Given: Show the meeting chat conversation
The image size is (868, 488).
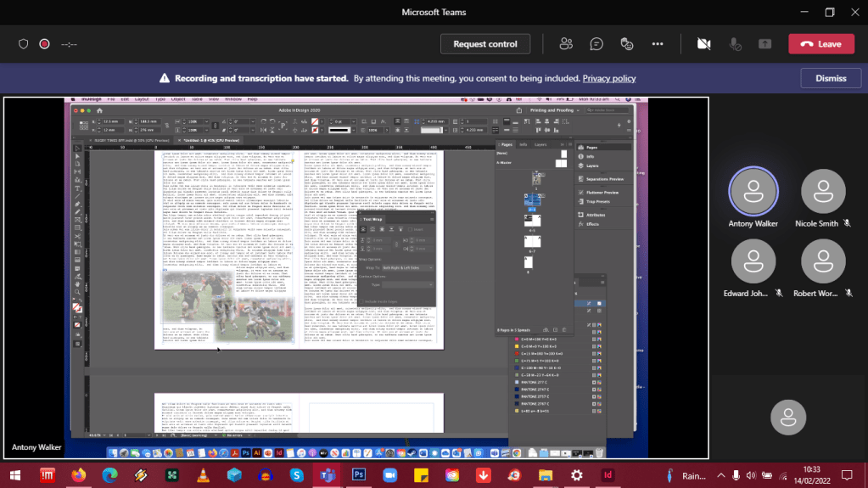Looking at the screenshot, I should pyautogui.click(x=596, y=44).
